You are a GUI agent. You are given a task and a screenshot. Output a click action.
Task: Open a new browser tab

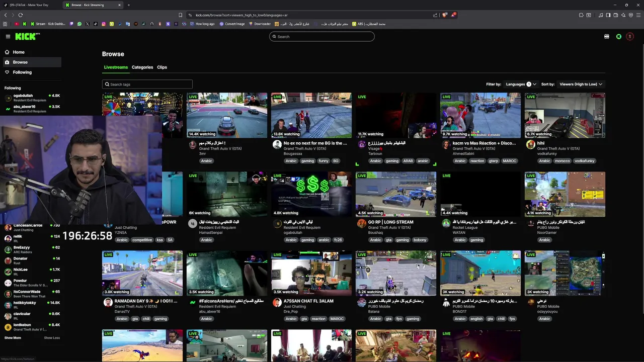pyautogui.click(x=128, y=5)
